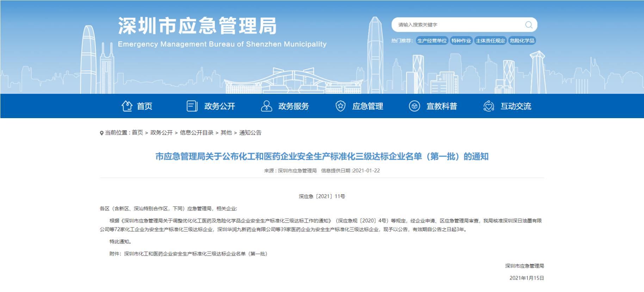644x292 pixels.
Task: Click the magnifier search icon
Action: pyautogui.click(x=528, y=25)
